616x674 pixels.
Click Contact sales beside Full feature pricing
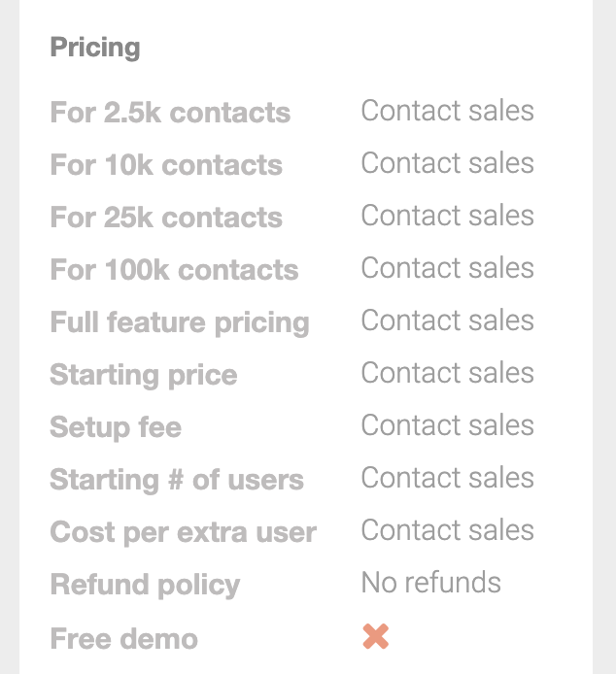pos(447,320)
